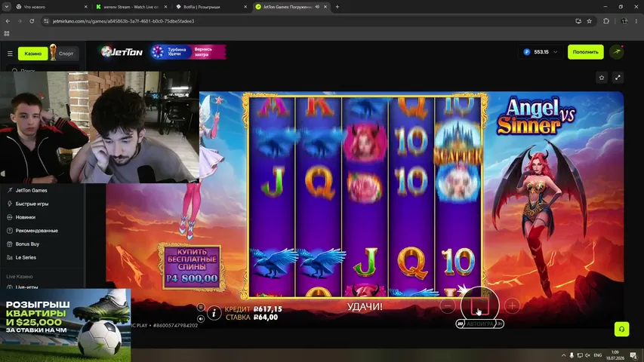
Task: Increase bet with plus button
Action: (512, 305)
